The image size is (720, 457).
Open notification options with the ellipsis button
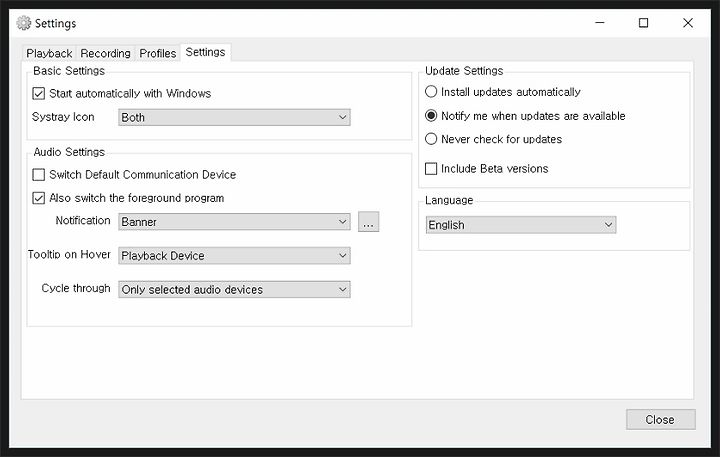click(368, 222)
